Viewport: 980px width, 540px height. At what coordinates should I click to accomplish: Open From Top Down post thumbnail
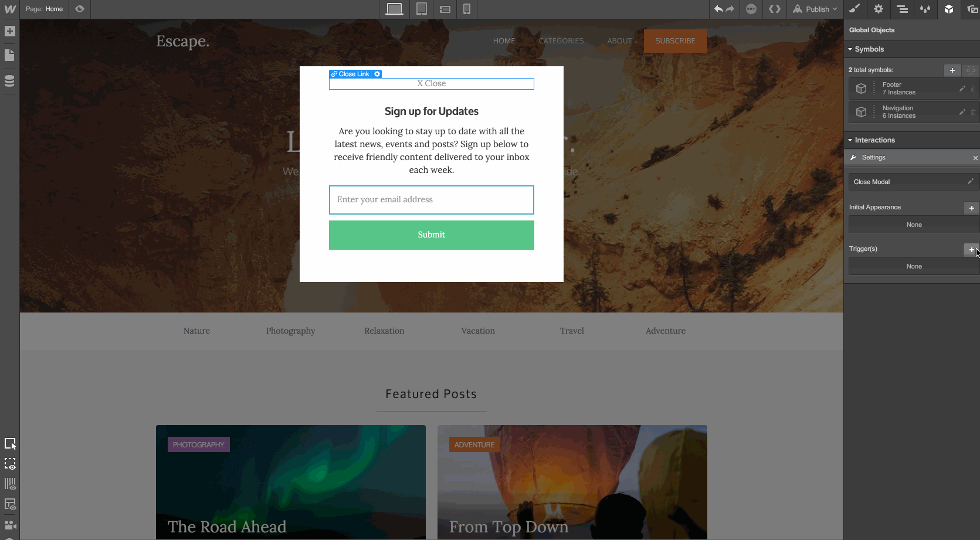572,483
